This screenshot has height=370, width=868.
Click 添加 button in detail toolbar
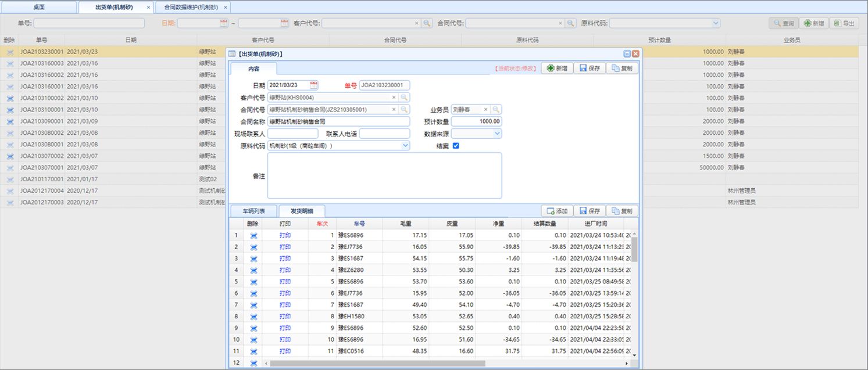click(556, 211)
